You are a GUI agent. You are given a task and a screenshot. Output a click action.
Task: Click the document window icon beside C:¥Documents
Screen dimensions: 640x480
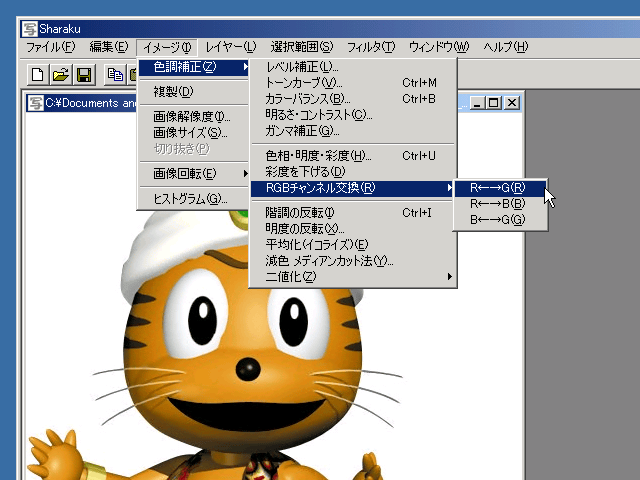35,103
